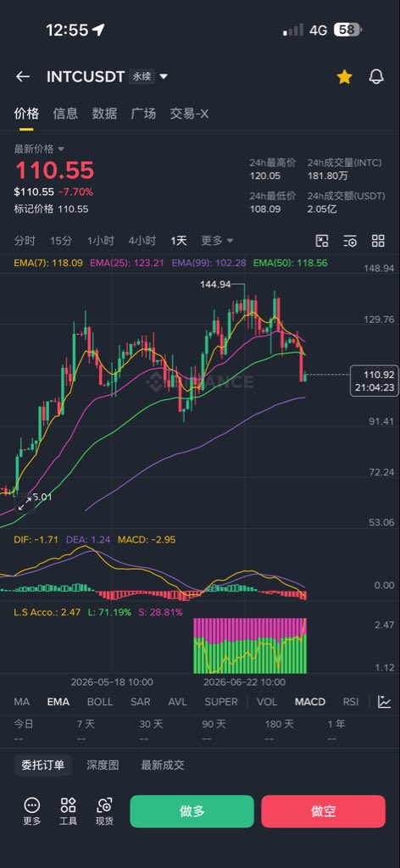Open chart settings icon
Image resolution: width=400 pixels, height=868 pixels.
350,241
